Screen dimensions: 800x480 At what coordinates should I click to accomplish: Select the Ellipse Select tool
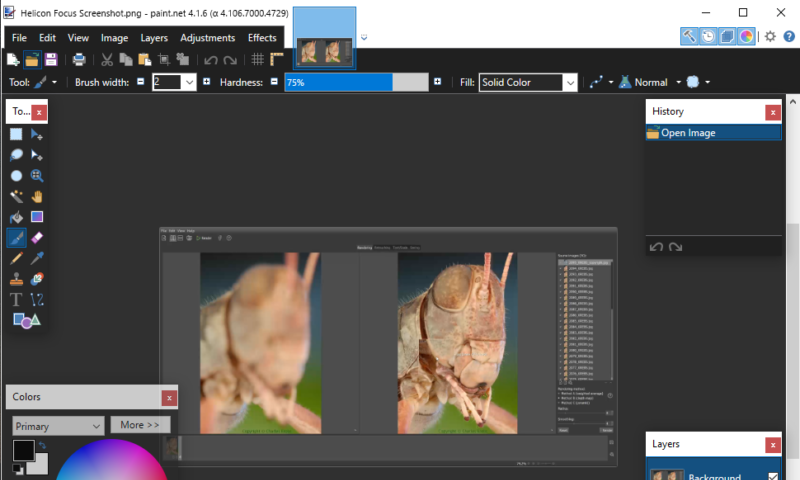click(x=16, y=176)
